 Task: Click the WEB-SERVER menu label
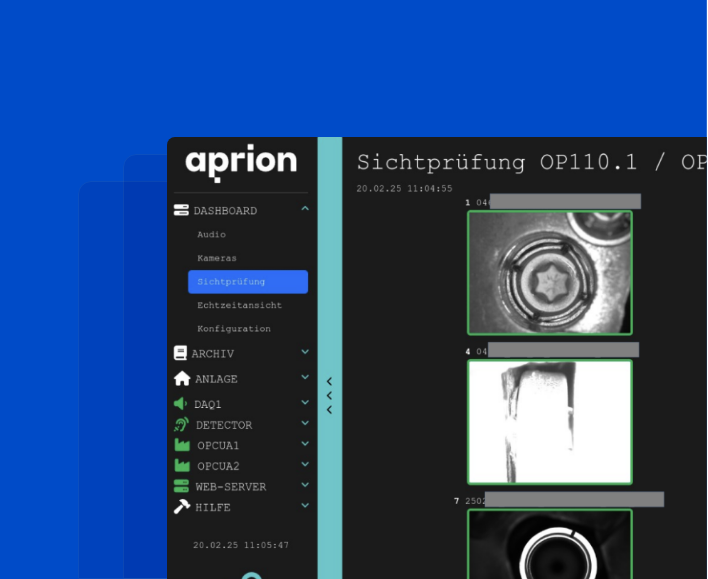coord(231,487)
